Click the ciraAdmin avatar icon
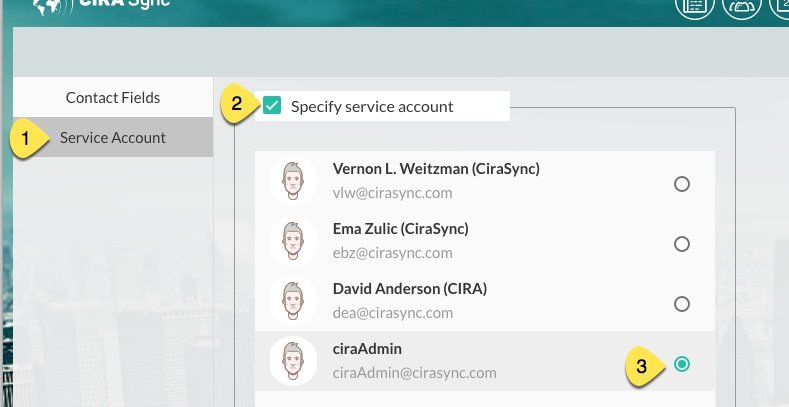This screenshot has height=407, width=789. pyautogui.click(x=293, y=361)
